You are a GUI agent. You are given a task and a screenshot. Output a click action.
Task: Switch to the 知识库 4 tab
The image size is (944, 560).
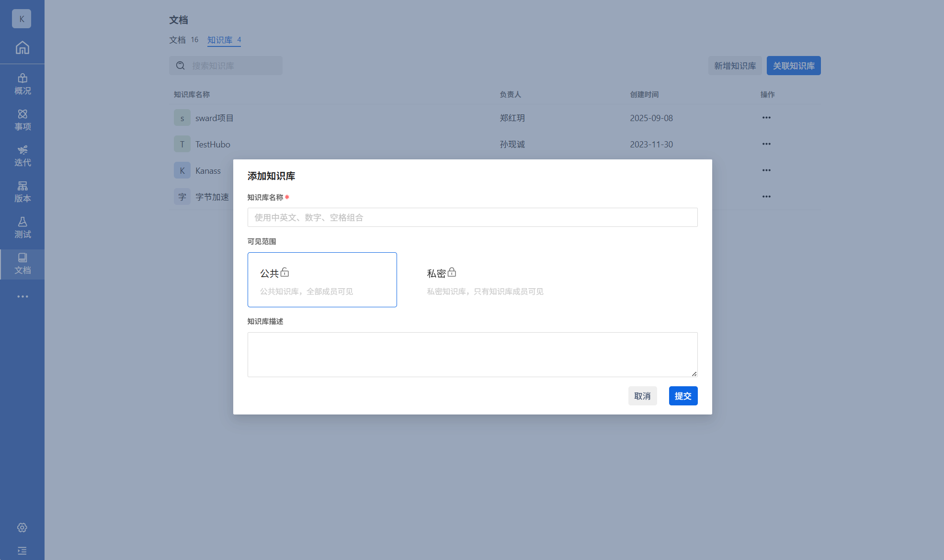224,40
